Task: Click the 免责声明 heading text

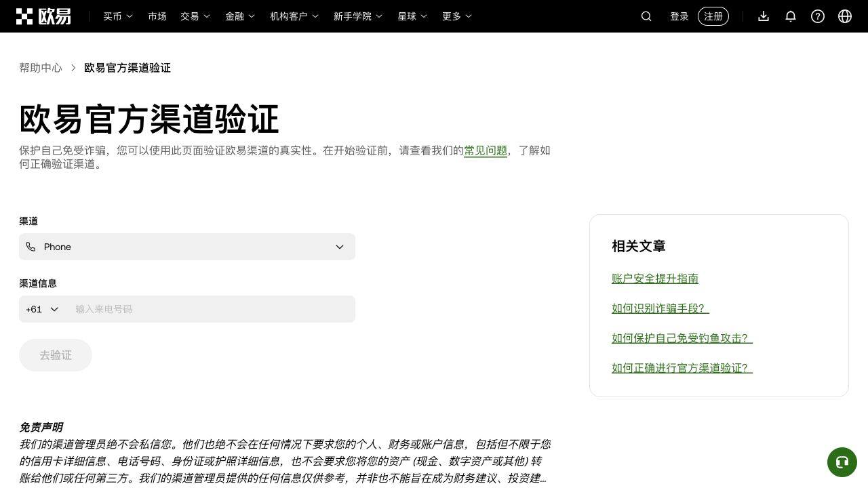Action: coord(41,427)
